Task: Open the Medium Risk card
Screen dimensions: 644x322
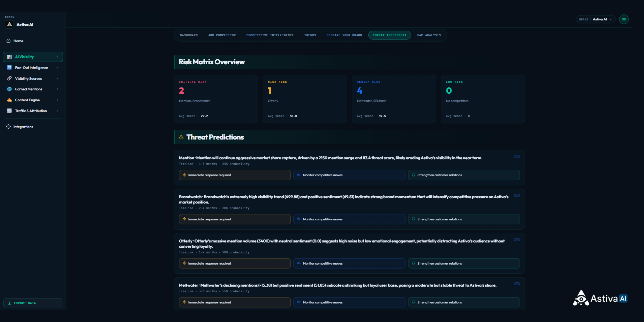Action: [x=394, y=99]
